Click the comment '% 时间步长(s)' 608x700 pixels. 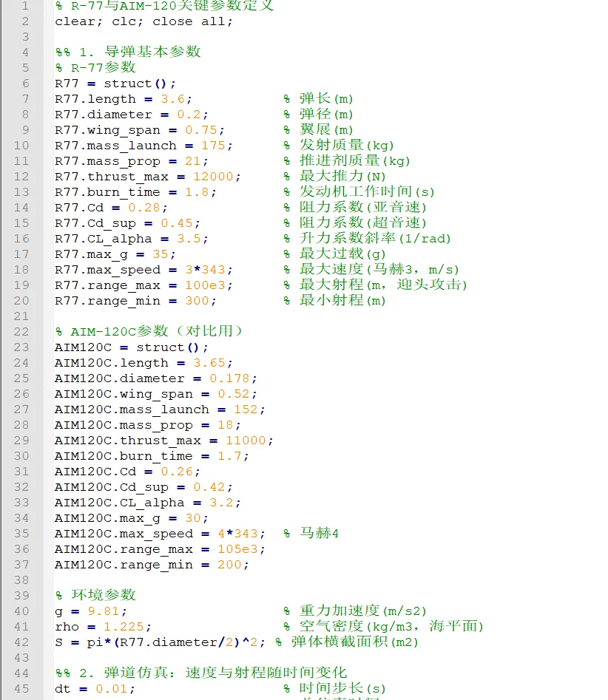334,688
